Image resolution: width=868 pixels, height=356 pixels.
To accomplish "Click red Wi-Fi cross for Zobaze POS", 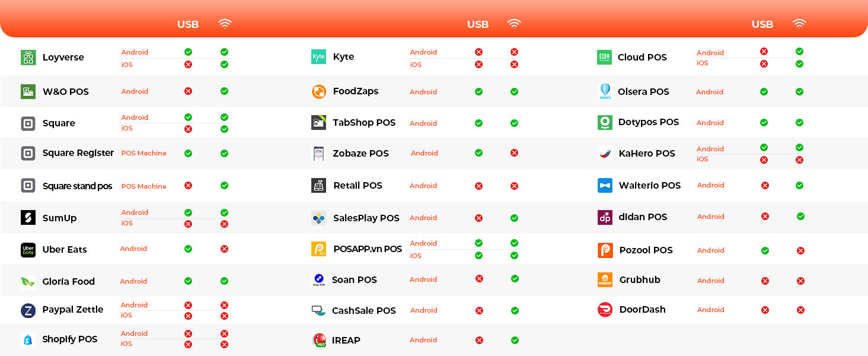I will point(514,153).
